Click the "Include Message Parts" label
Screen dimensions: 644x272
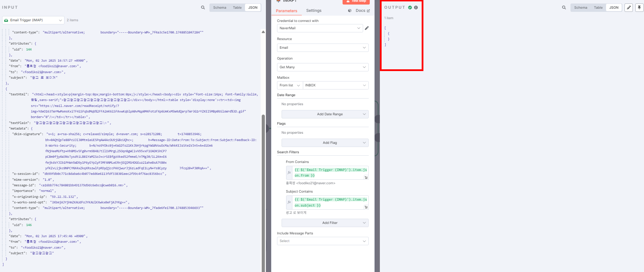(x=295, y=233)
